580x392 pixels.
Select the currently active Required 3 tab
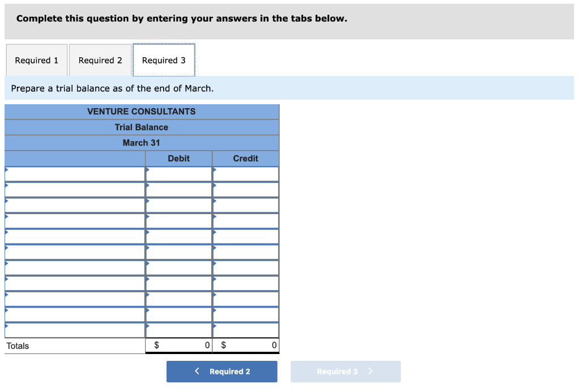tap(164, 60)
